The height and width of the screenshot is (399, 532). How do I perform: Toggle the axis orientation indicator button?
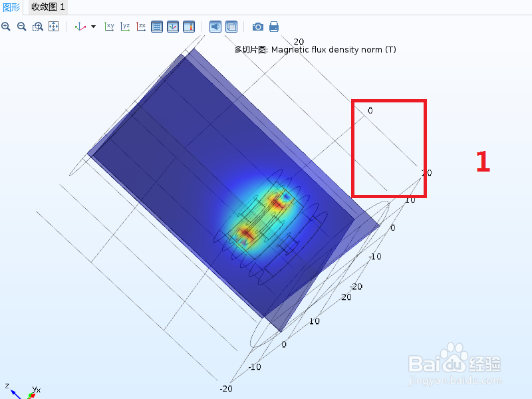173,27
